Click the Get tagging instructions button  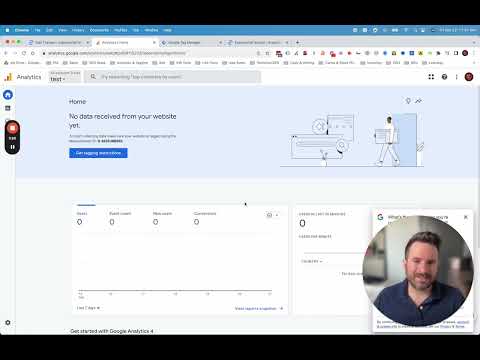click(x=98, y=153)
